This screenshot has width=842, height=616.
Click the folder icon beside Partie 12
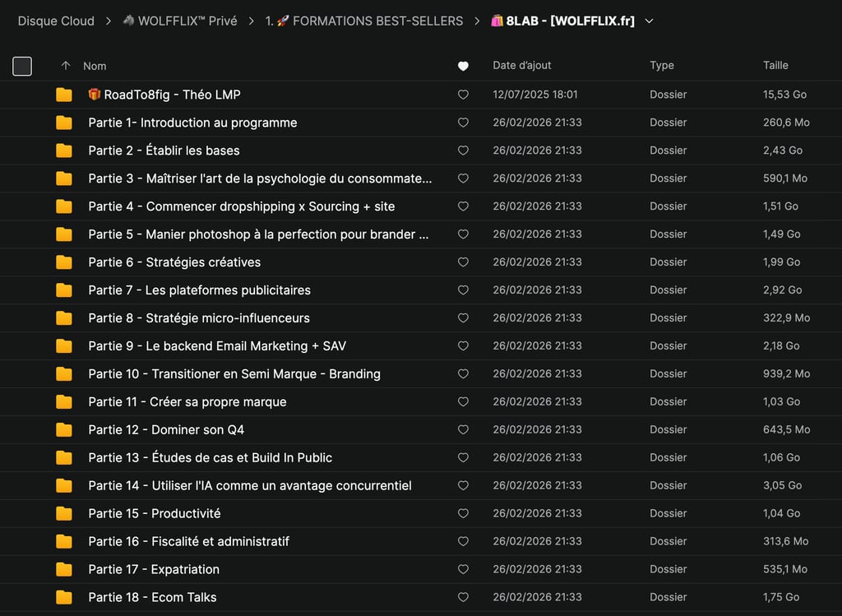tap(64, 430)
